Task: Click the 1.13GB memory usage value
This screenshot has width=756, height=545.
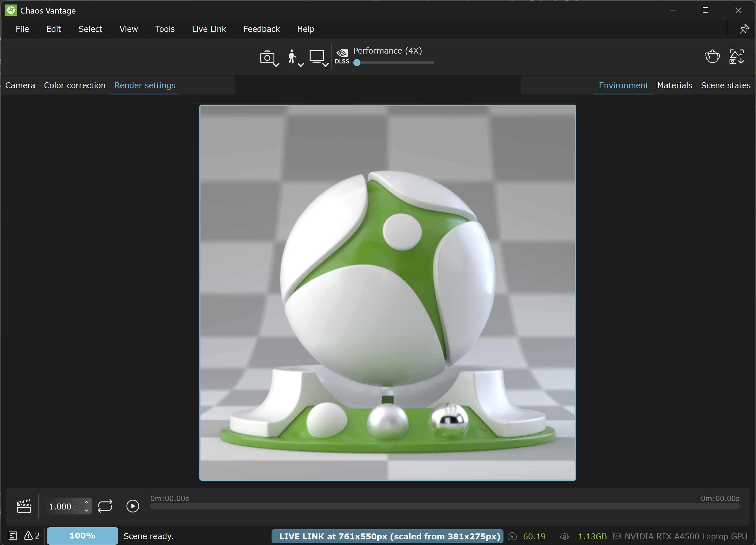Action: pos(592,536)
